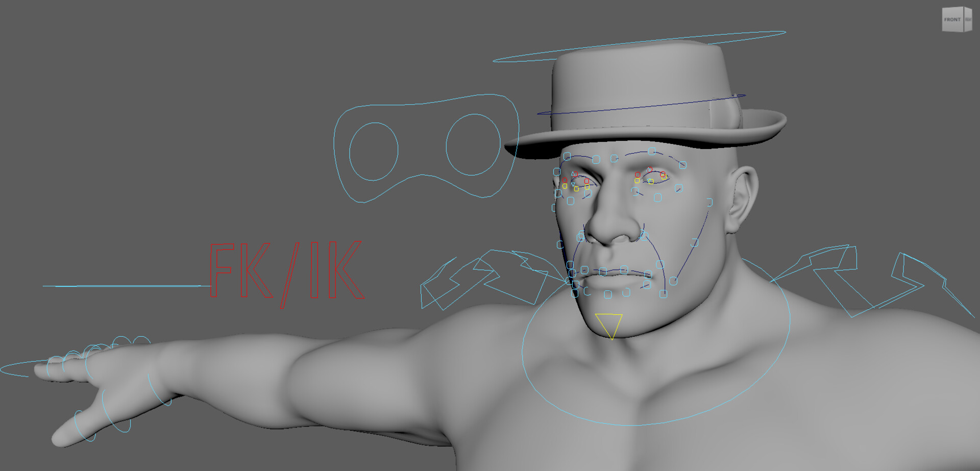Toggle the yellow lower-lid controller on the right eye
980x471 pixels.
[x=651, y=181]
